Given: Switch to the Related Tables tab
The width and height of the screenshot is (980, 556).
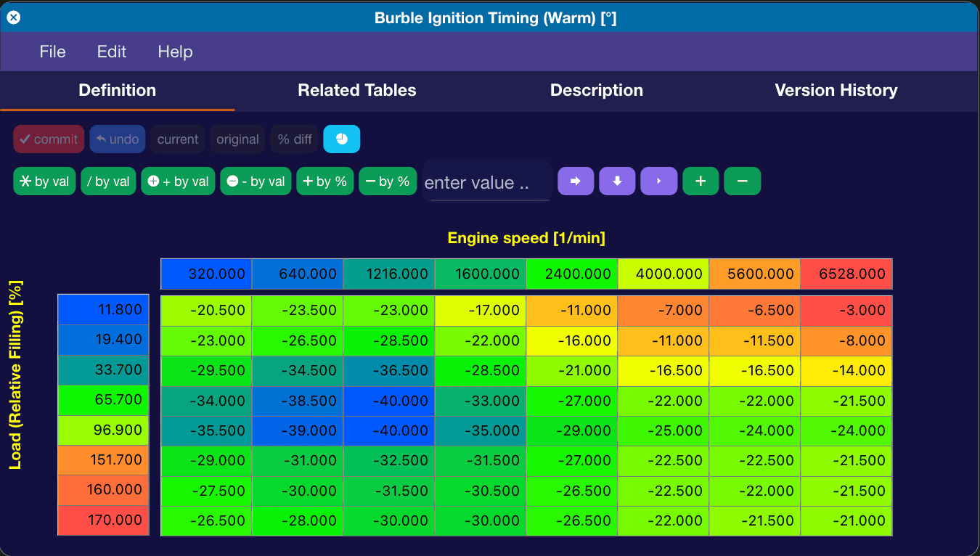Looking at the screenshot, I should (x=357, y=91).
